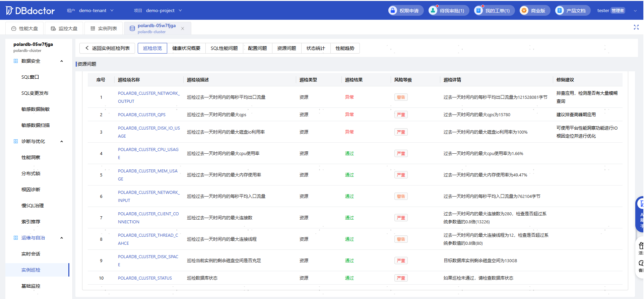Click 返回实例巡检列表 back button

tap(107, 48)
